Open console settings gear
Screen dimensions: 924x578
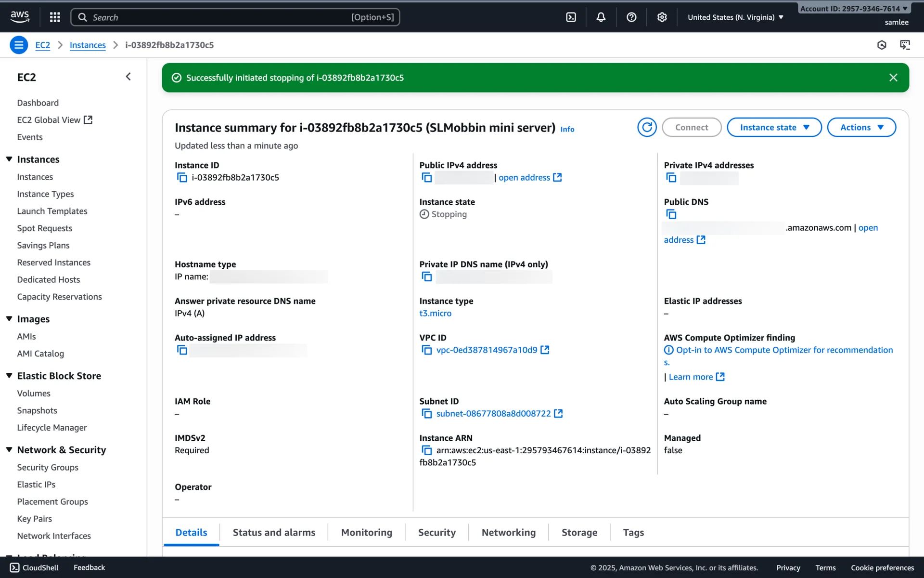[x=662, y=17]
